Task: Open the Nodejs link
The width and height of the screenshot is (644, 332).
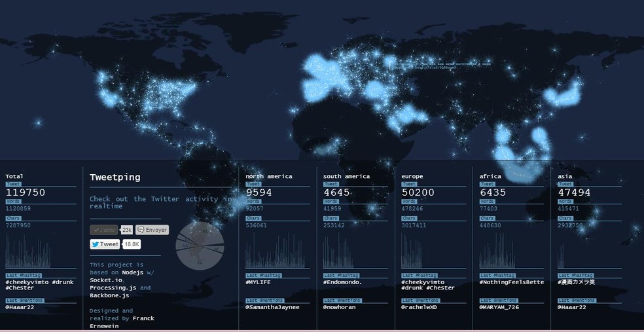Action: coord(134,272)
